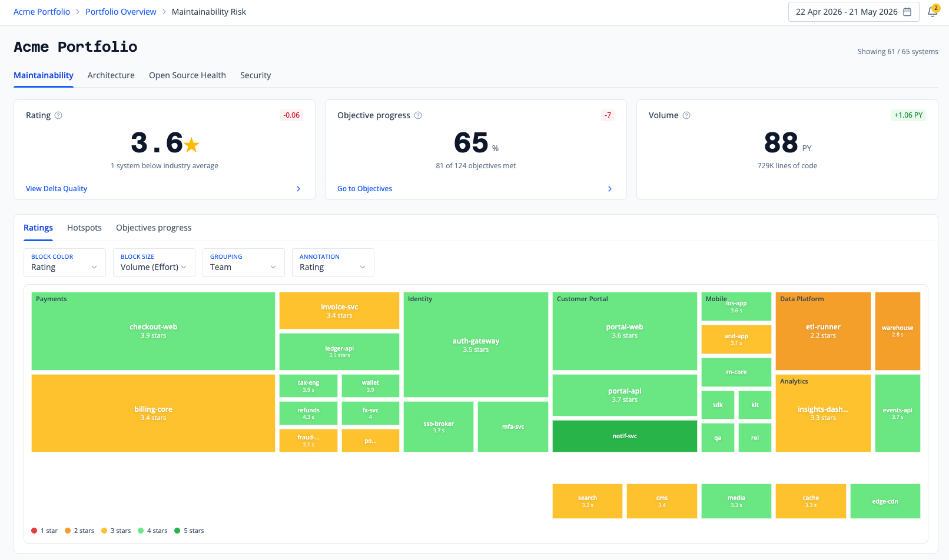Toggle the 3 stars legend item
Viewport: 949px width, 560px height.
click(x=116, y=531)
